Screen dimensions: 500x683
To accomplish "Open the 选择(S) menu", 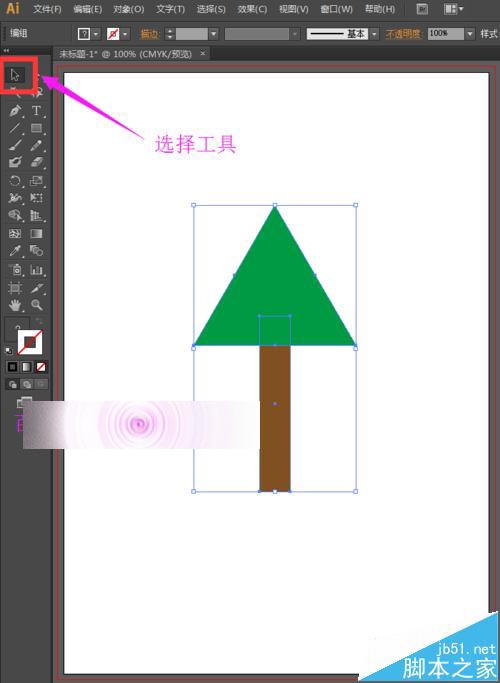I will pyautogui.click(x=211, y=9).
